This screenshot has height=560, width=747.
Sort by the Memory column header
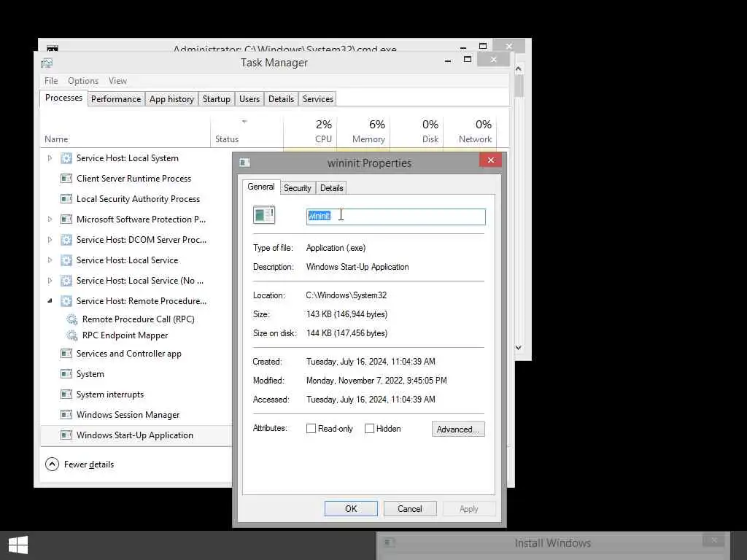363,131
